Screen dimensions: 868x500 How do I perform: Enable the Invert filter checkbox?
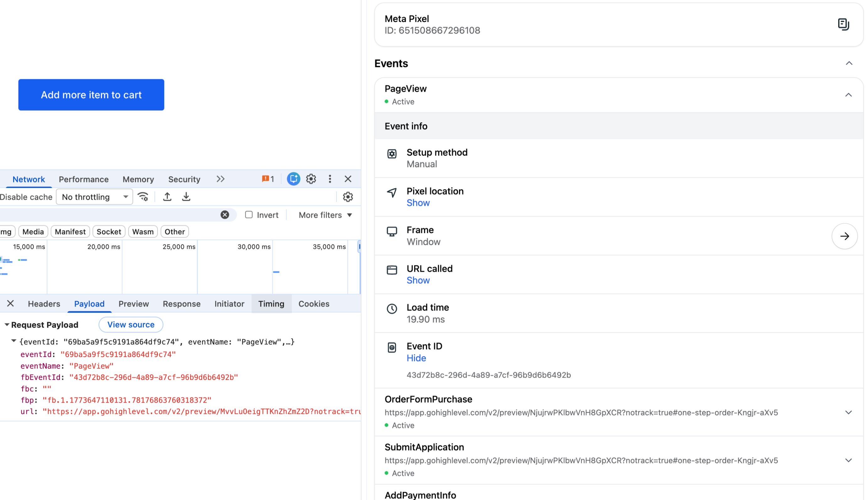(249, 214)
